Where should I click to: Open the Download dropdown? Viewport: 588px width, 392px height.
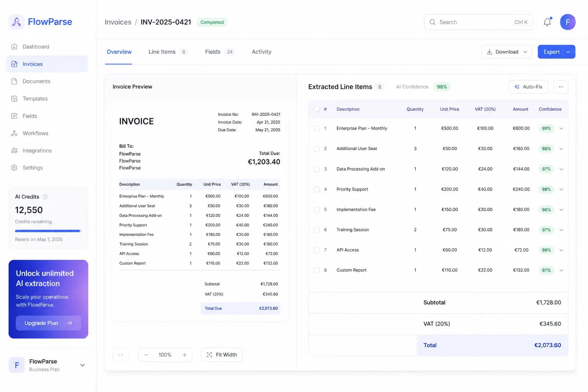pyautogui.click(x=507, y=52)
